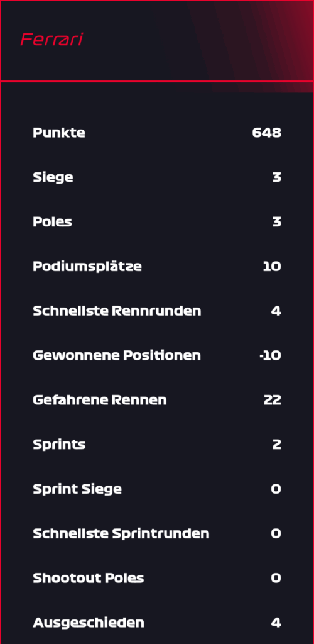Click the Ausgeschieden row label
The height and width of the screenshot is (644, 314).
[89, 623]
